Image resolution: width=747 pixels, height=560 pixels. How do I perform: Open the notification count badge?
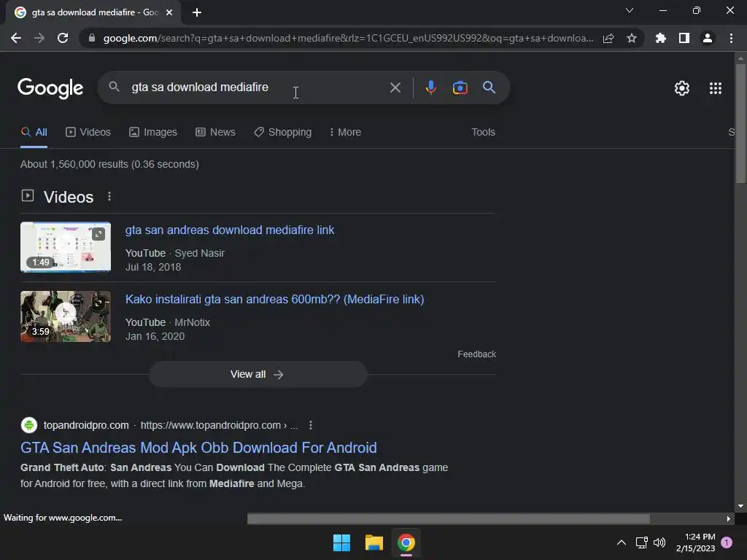[727, 542]
